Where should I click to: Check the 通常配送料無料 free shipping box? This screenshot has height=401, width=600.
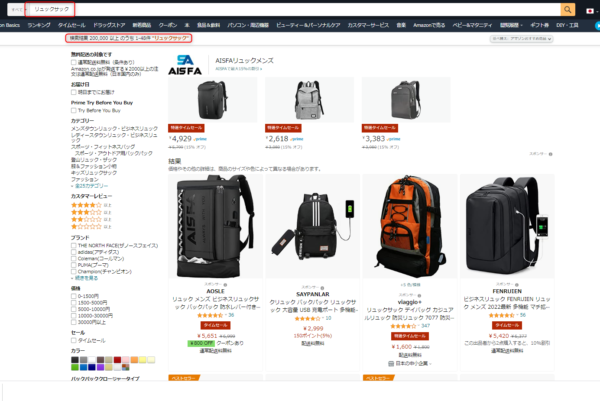(x=73, y=62)
